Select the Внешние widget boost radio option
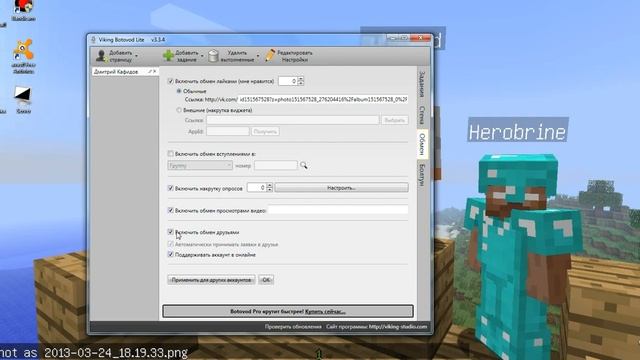640x360 pixels. pyautogui.click(x=179, y=110)
